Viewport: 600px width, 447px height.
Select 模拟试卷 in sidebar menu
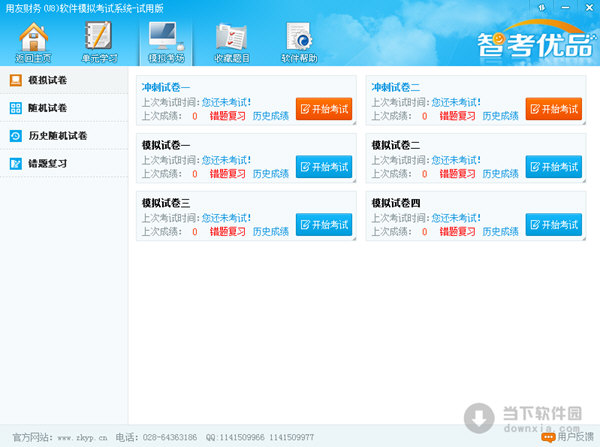coord(64,80)
